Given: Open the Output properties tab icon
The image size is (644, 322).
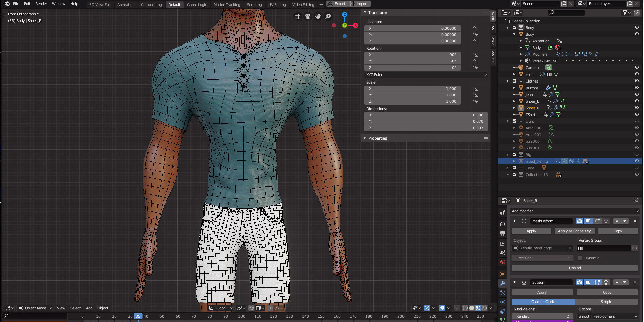Looking at the screenshot, I should (x=503, y=234).
